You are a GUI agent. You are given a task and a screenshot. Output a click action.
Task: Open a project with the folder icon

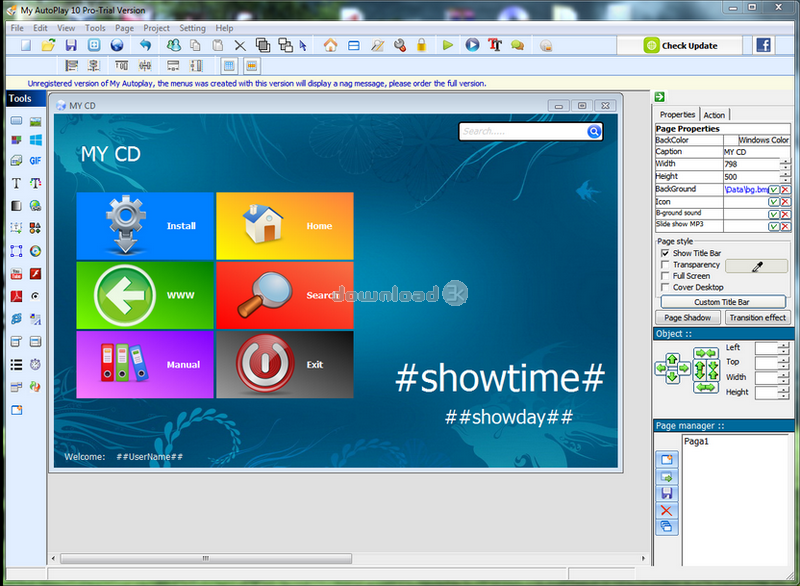[48, 45]
